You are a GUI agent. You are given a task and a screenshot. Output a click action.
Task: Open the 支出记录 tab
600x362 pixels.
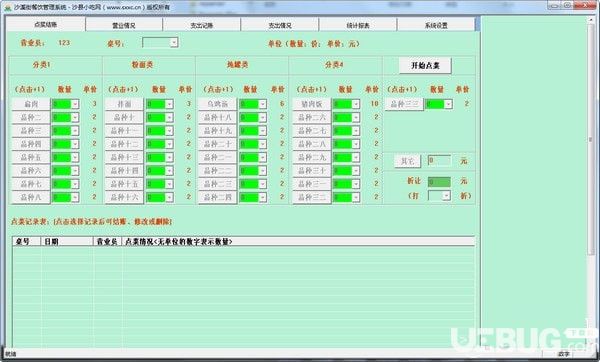[x=202, y=25]
